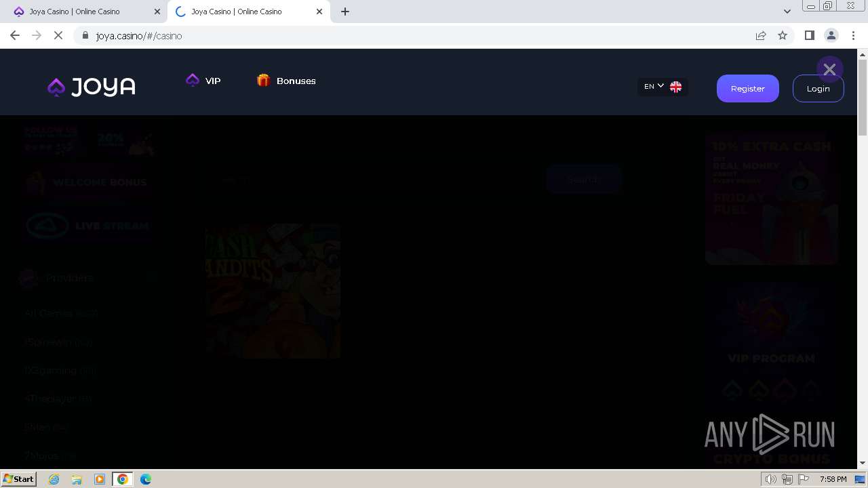Open Microsoft Edge from taskbar
This screenshot has height=488, width=868.
pyautogui.click(x=146, y=479)
